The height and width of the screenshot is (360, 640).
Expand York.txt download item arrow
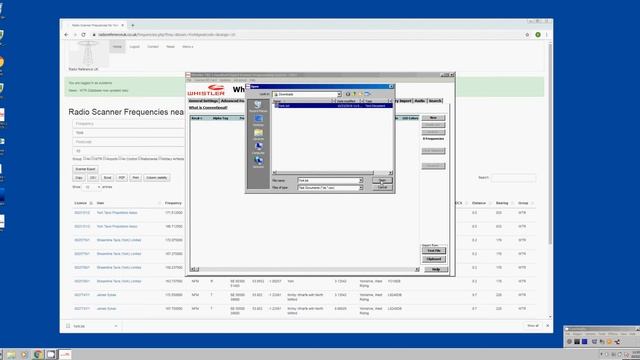point(116,326)
